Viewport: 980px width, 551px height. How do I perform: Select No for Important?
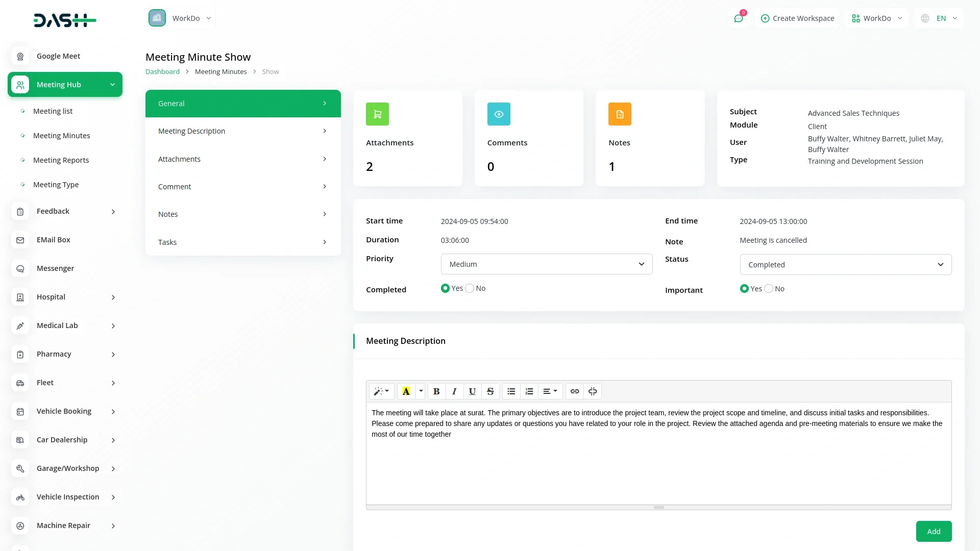769,289
